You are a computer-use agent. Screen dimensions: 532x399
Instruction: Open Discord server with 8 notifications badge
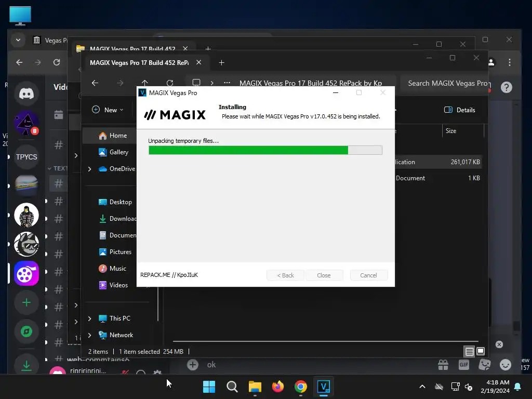tap(26, 123)
